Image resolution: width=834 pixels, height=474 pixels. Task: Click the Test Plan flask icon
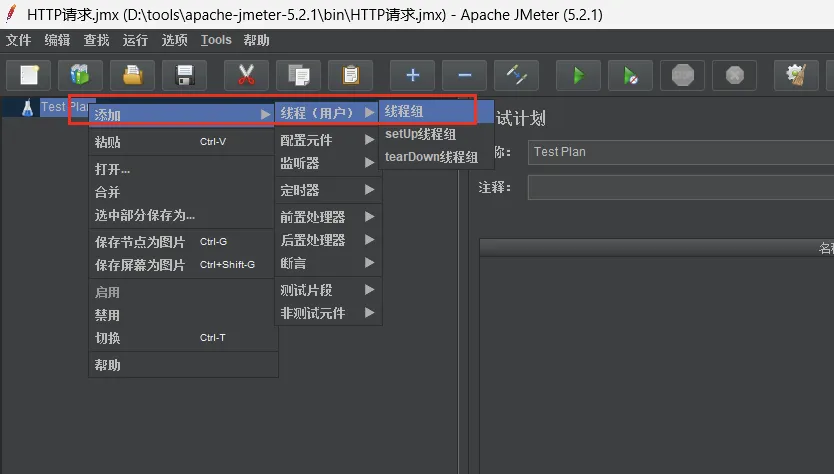pyautogui.click(x=28, y=107)
